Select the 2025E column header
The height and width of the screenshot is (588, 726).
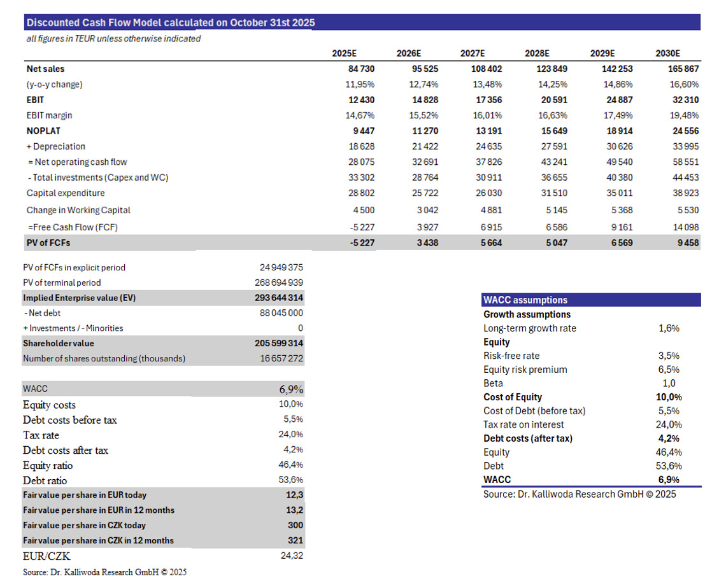coord(344,54)
